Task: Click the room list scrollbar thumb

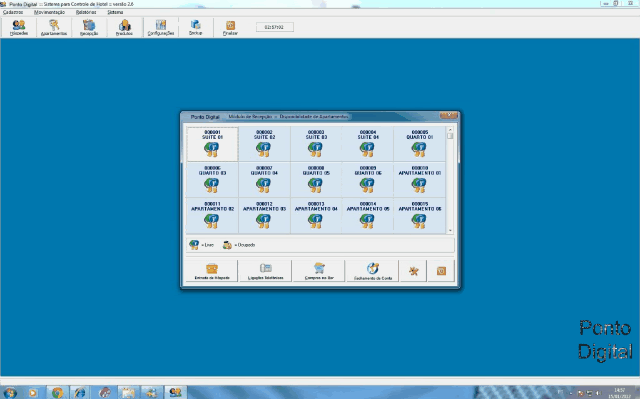Action: point(450,136)
